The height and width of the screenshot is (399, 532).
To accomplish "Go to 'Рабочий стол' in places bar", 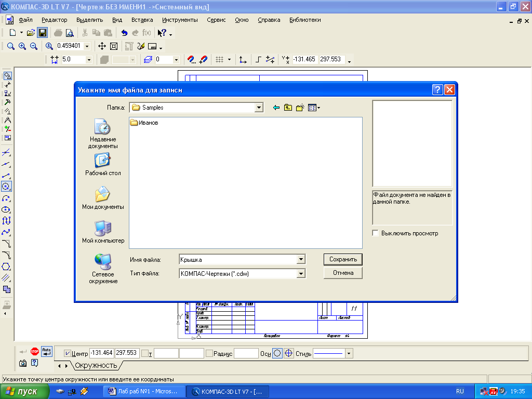I will [x=103, y=165].
